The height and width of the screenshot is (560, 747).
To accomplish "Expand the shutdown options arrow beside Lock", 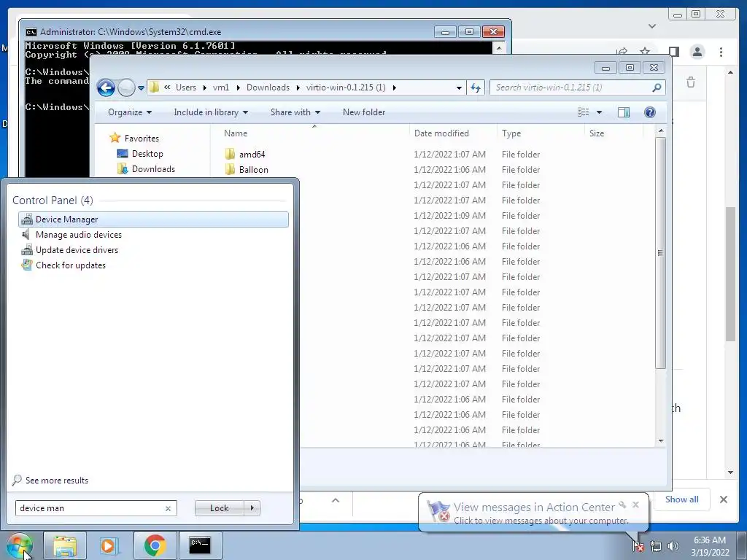I will tap(252, 508).
